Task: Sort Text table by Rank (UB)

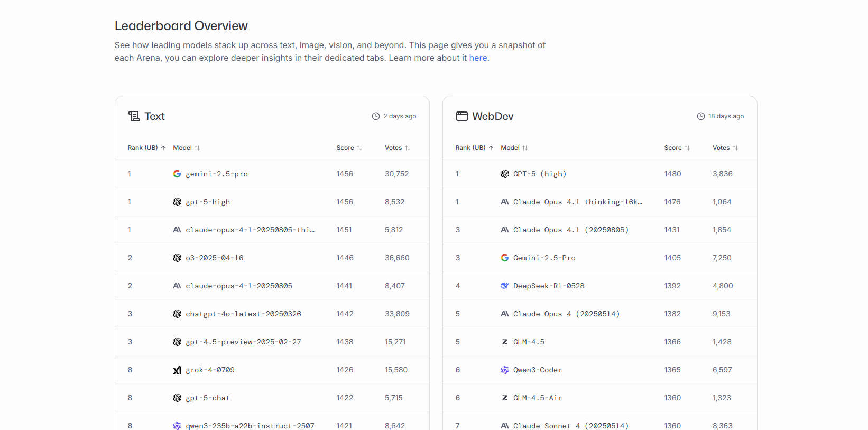Action: pos(146,148)
